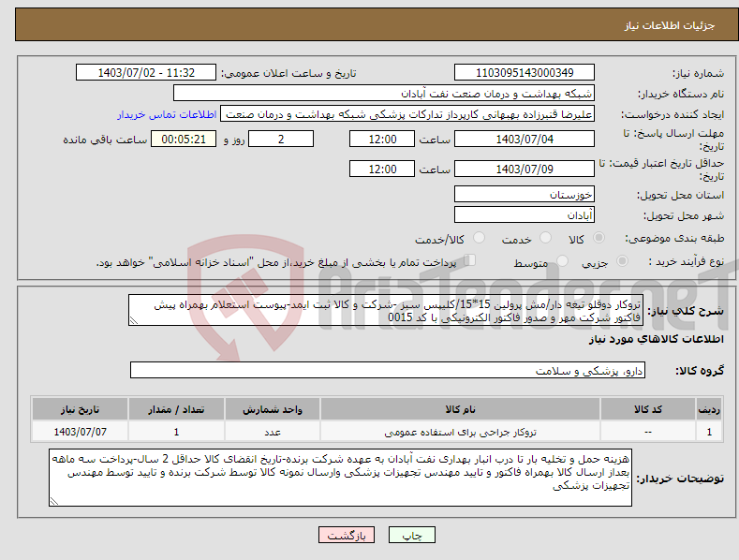Click the response deadline date 1403/07/04
739x560 pixels.
click(x=525, y=139)
